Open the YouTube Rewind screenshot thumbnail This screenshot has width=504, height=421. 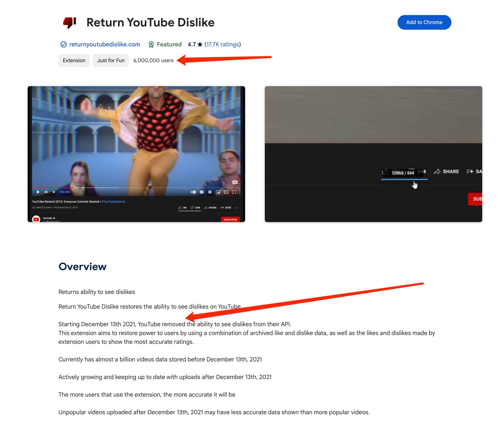[x=136, y=154]
